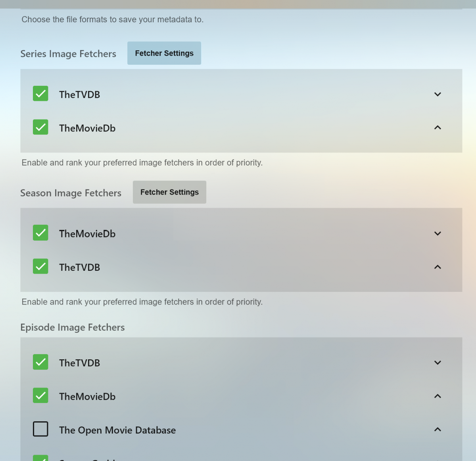The image size is (476, 461).
Task: Click The Open Movie Database label
Action: tap(117, 430)
